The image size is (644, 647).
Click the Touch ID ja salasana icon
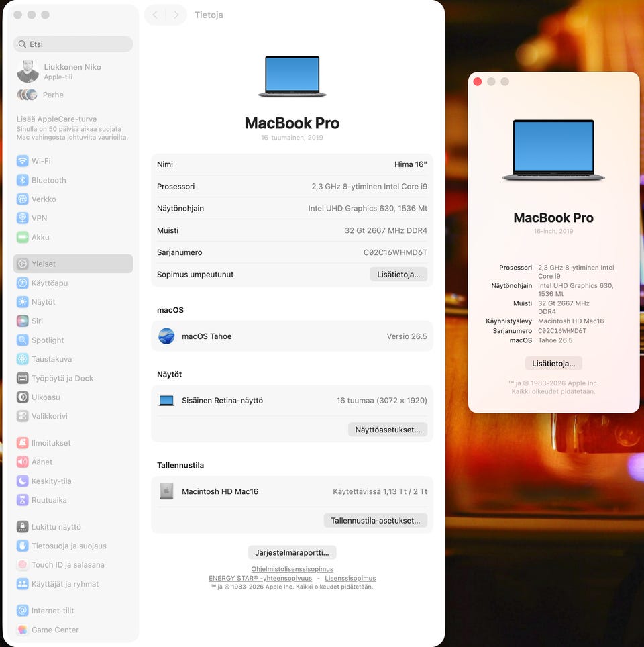pyautogui.click(x=22, y=565)
